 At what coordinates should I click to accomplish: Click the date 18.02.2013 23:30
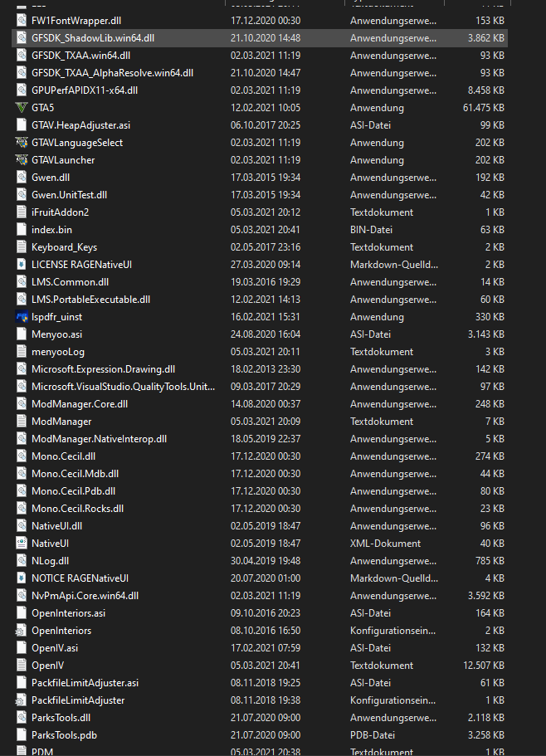(265, 368)
